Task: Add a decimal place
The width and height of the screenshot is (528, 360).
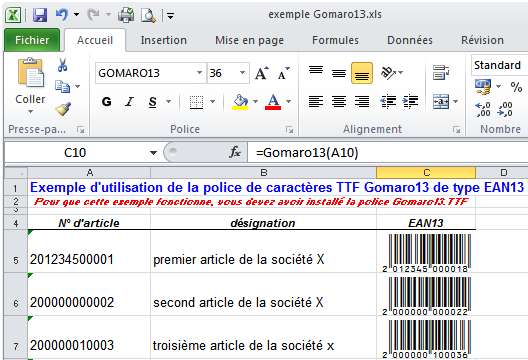Action: click(483, 109)
